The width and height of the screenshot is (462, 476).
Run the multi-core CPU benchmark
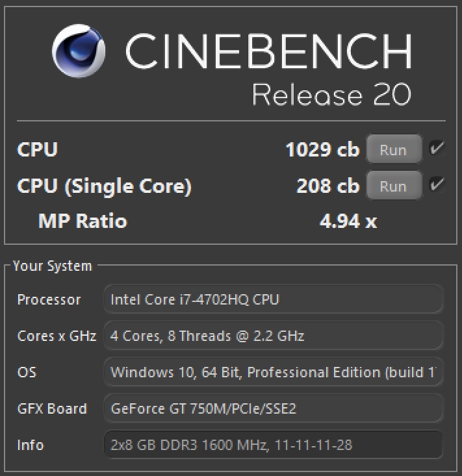392,150
